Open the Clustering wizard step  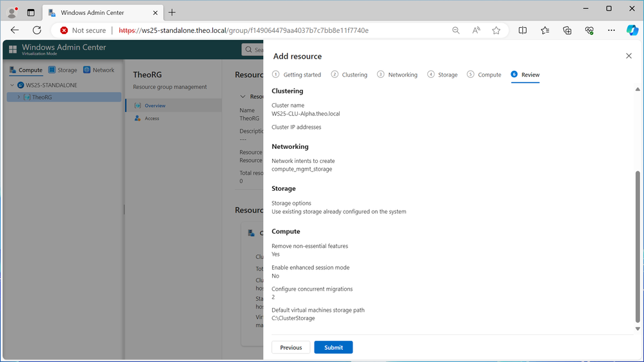[349, 75]
